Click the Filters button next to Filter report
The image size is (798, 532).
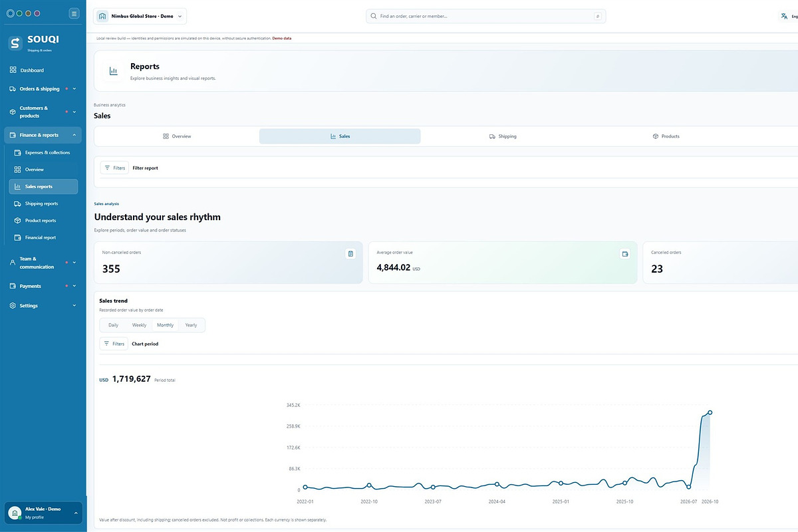pos(114,168)
